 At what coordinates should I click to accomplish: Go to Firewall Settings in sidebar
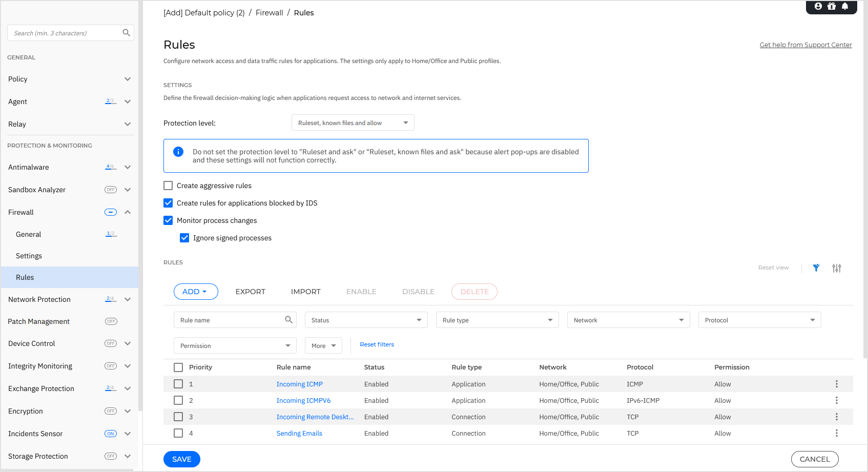click(29, 256)
